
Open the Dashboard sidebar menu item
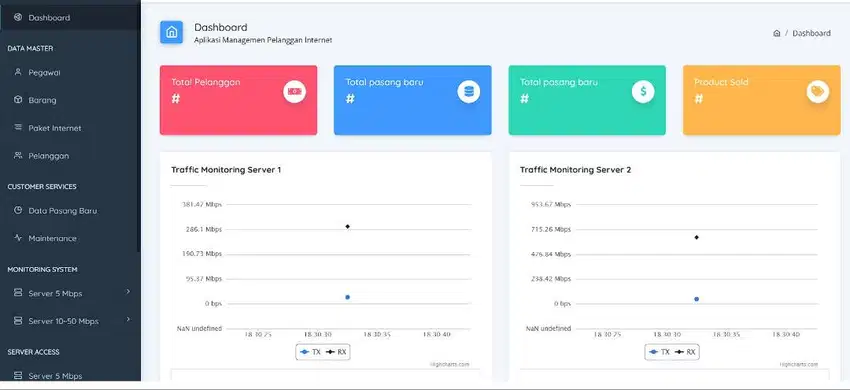coord(70,17)
